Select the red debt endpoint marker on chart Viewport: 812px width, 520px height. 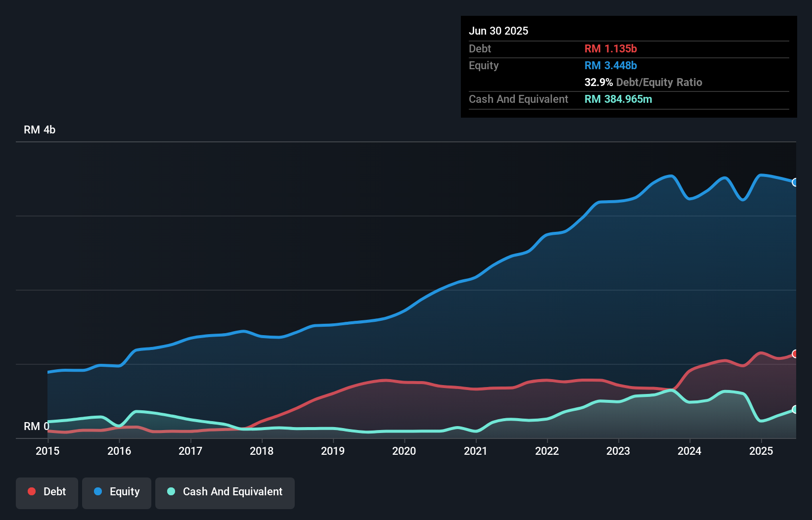coord(795,353)
